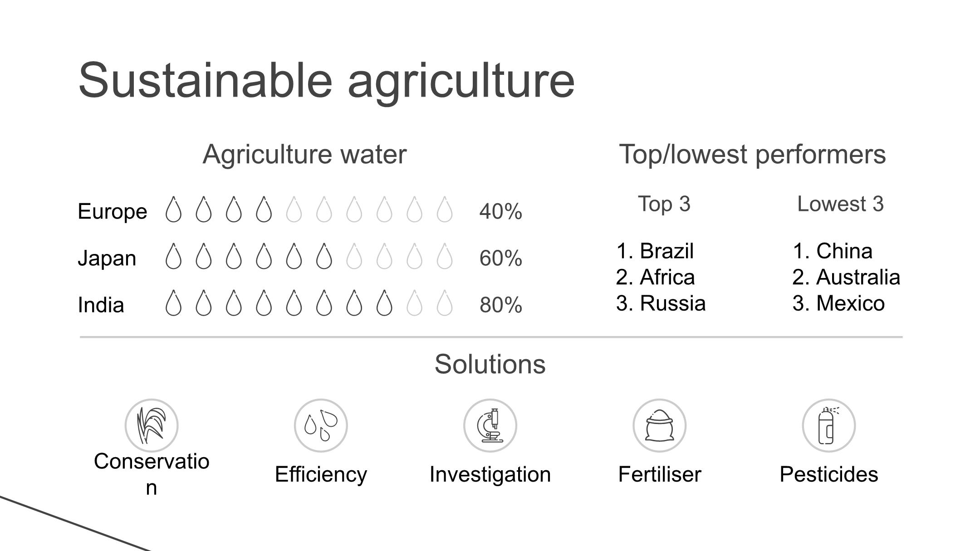Click the Investigation label text
The image size is (980, 551).
tap(490, 474)
